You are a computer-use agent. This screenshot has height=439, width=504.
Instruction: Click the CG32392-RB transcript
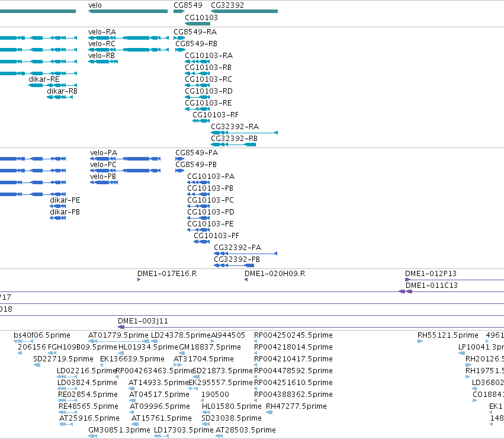point(234,145)
